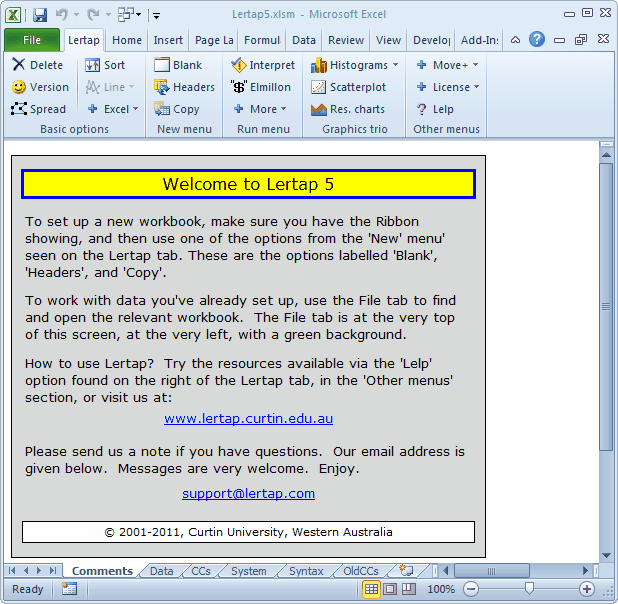Open the Redo history dropdown arrow

coord(108,15)
